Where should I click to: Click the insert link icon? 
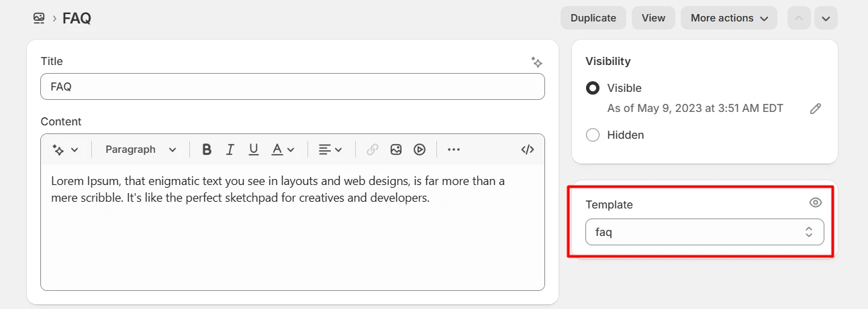click(x=373, y=149)
